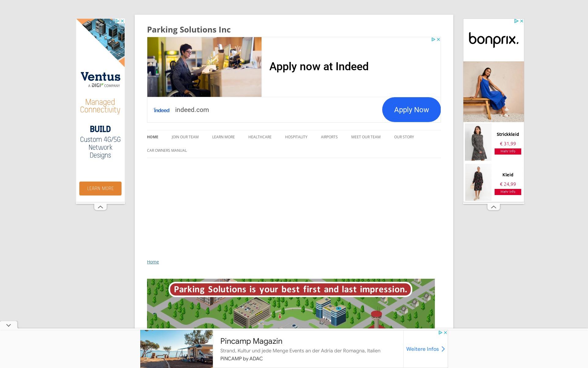Click AdChoices icon on bonprix ad
The image size is (588, 368).
(x=516, y=21)
